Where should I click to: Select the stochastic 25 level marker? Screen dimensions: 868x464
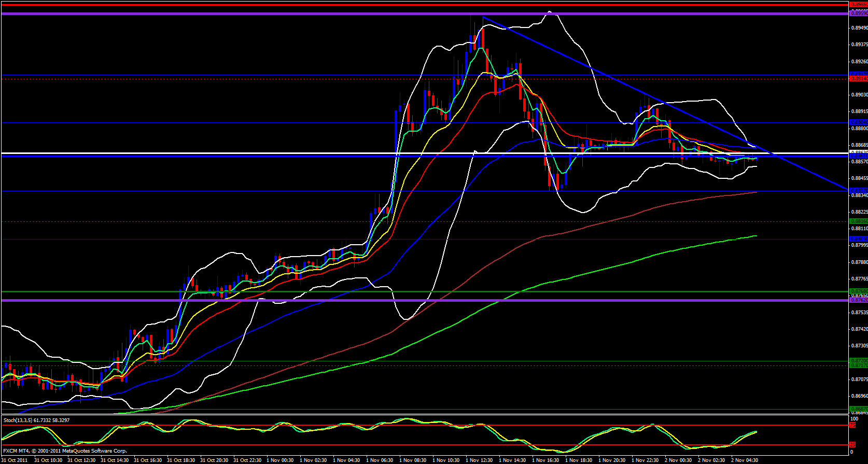[852, 445]
